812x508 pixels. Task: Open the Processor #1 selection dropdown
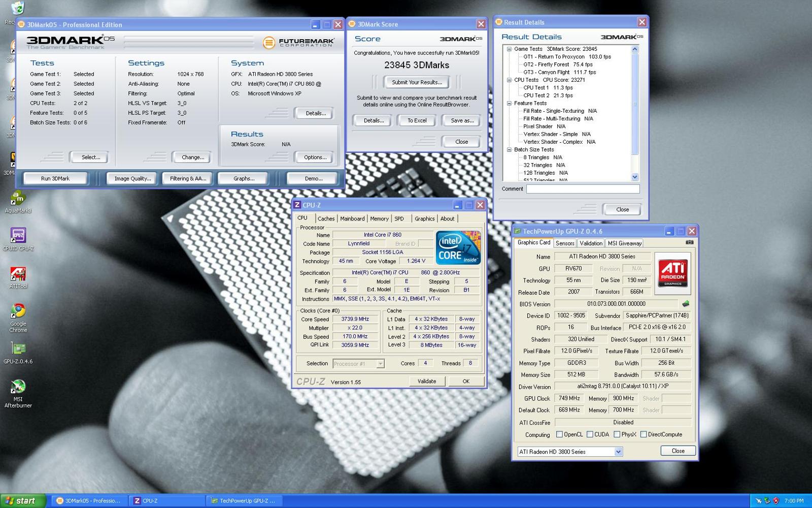(380, 364)
